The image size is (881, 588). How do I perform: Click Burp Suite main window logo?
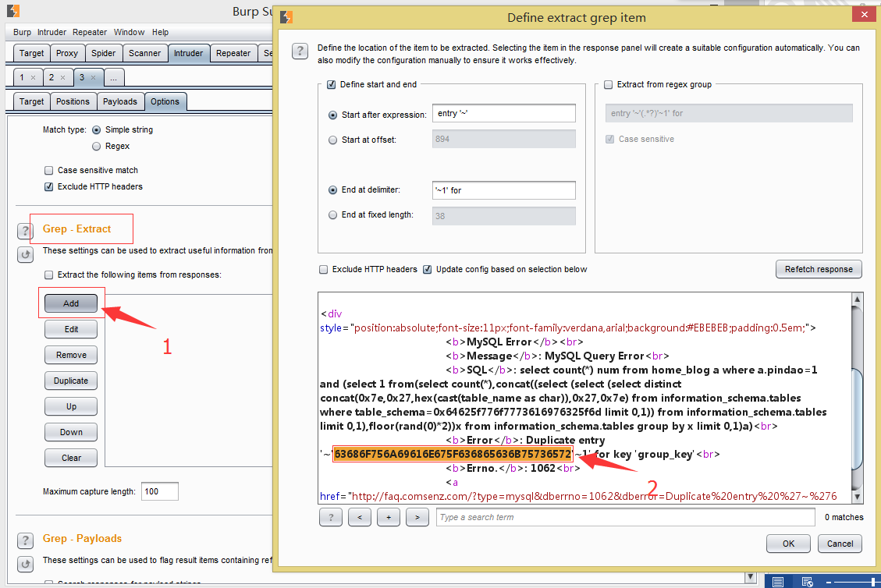tap(13, 11)
